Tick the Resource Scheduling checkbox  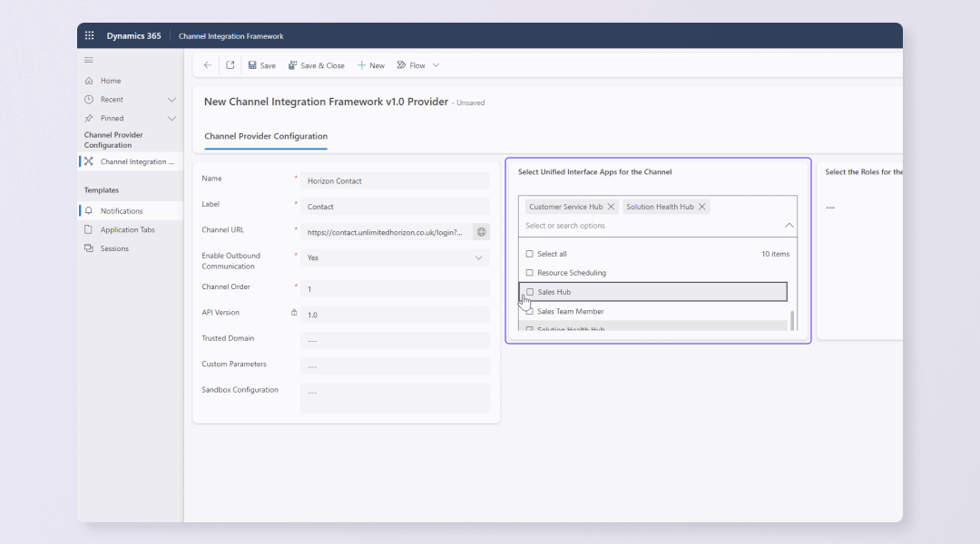530,273
